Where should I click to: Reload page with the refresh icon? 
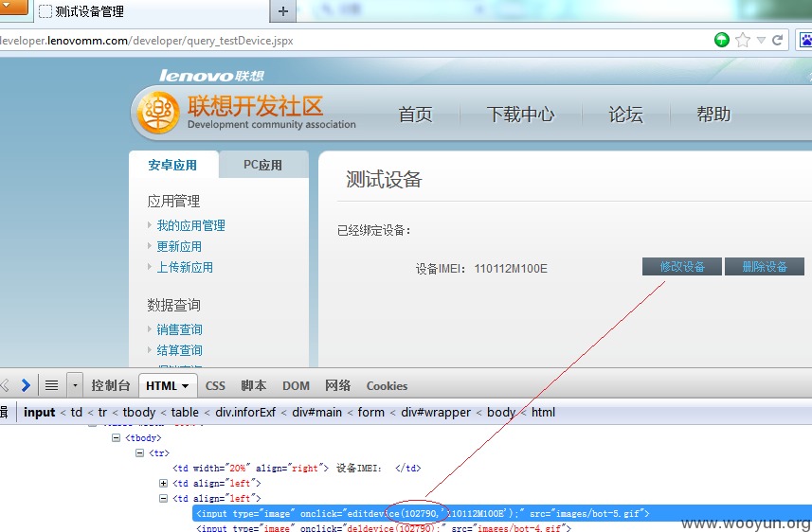777,40
